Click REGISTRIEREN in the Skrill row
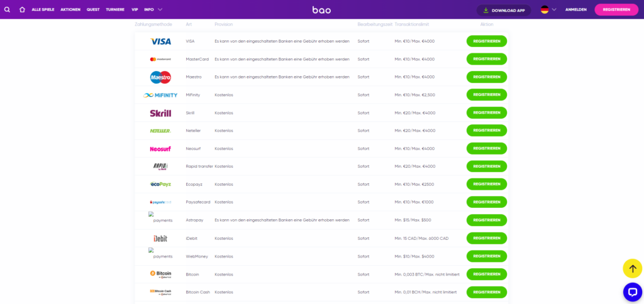The width and height of the screenshot is (644, 304). [487, 113]
